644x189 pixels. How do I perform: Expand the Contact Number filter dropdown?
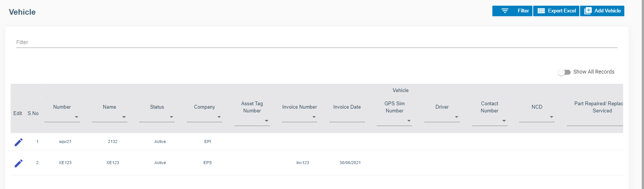pos(504,121)
